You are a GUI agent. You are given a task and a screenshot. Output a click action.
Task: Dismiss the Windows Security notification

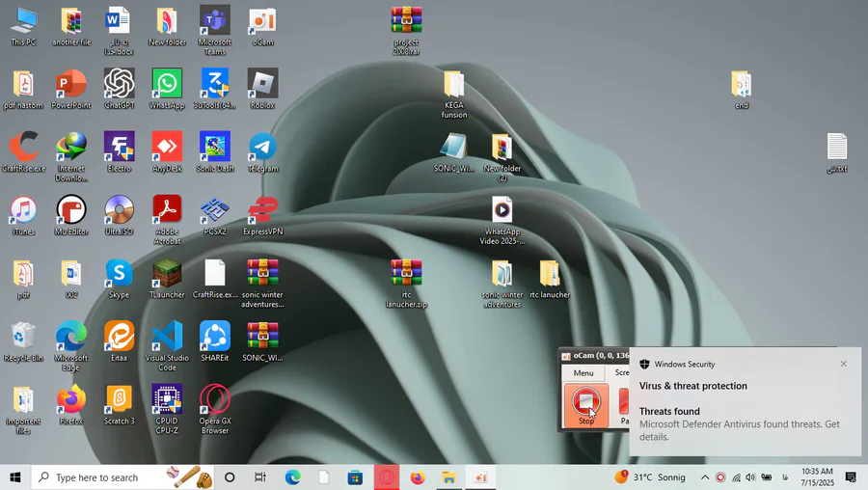pos(843,364)
